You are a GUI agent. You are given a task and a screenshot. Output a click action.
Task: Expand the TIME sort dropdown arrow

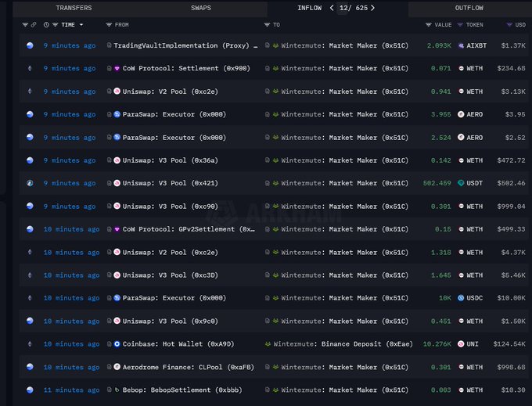point(81,25)
